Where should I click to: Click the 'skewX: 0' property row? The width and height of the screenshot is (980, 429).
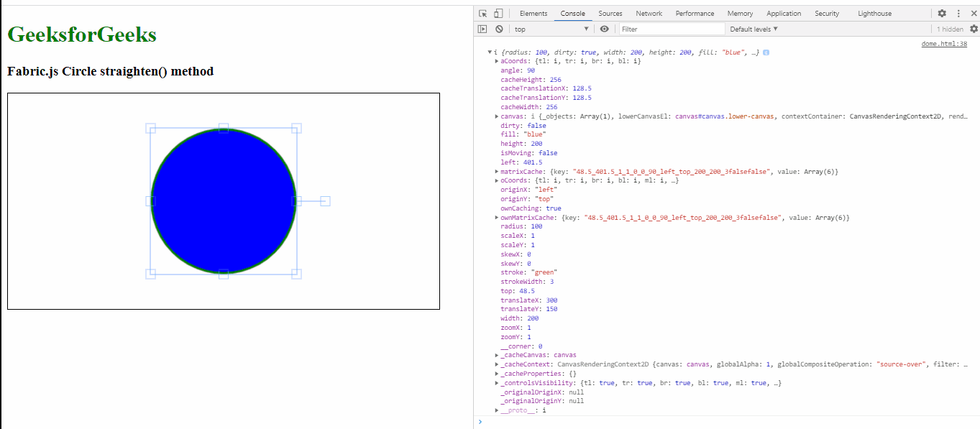pos(516,254)
